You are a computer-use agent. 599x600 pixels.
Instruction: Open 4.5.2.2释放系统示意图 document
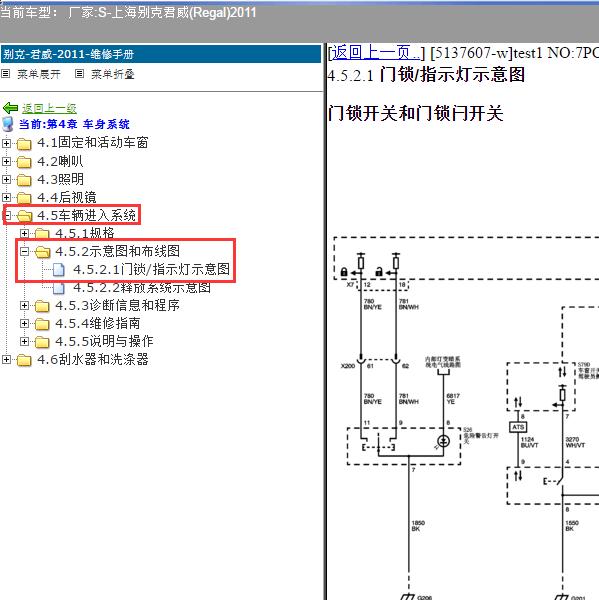point(142,287)
